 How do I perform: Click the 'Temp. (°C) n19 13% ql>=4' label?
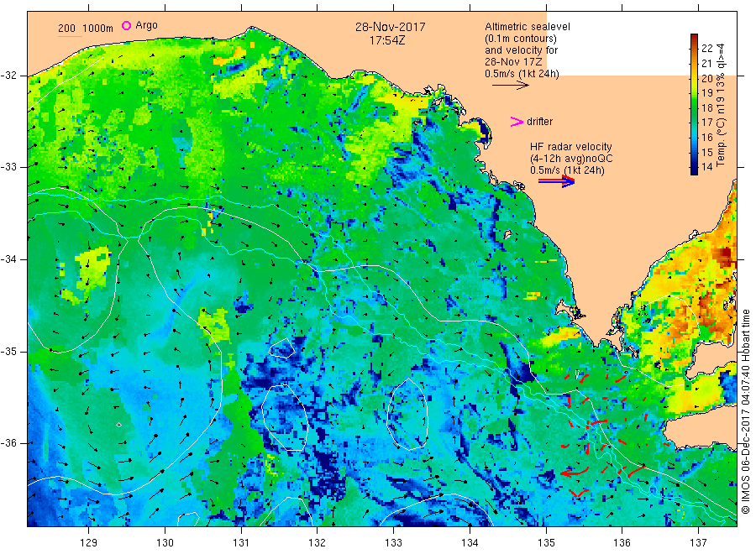point(721,105)
